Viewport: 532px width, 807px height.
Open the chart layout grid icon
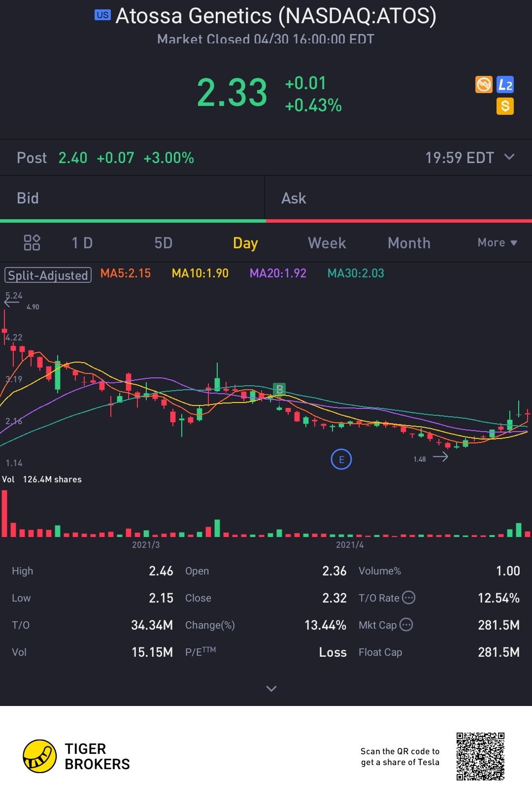pyautogui.click(x=32, y=242)
